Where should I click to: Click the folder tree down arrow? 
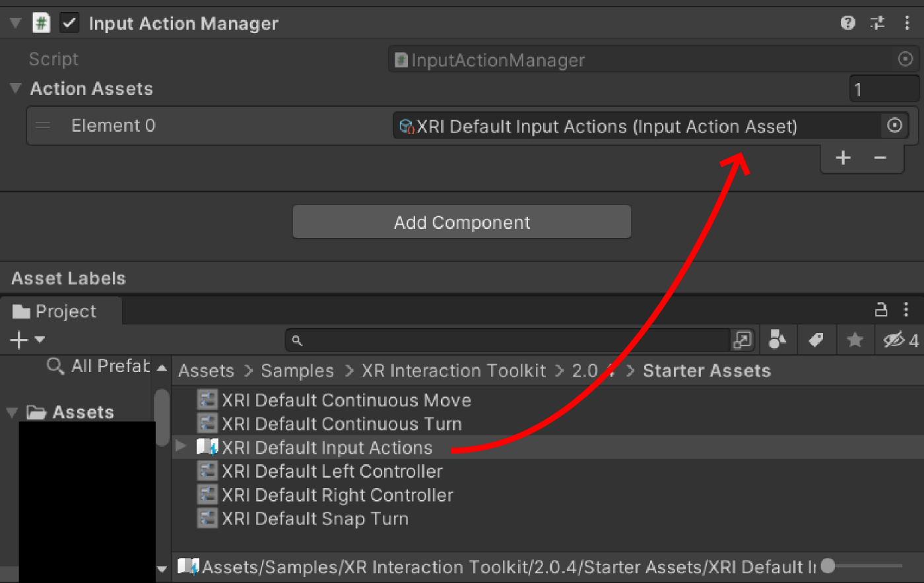coord(162,568)
